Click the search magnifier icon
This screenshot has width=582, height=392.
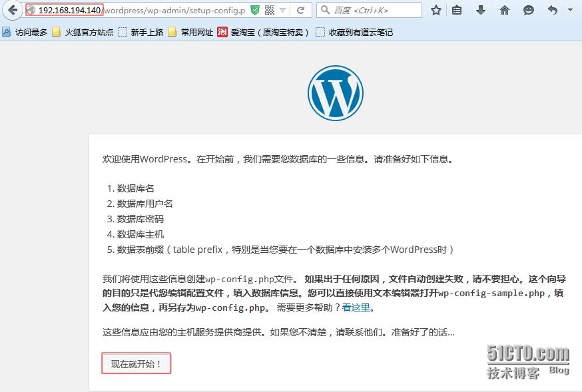click(x=326, y=10)
